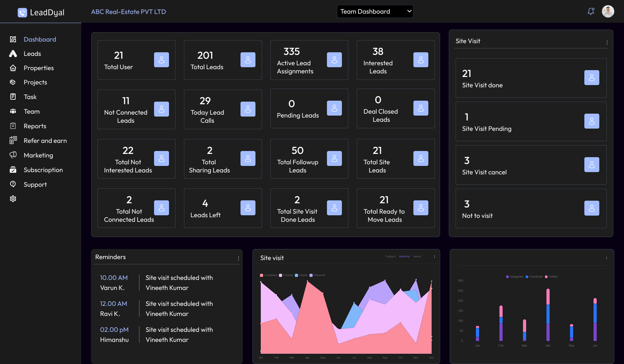Click the Marketing megaphone icon

[x=13, y=155]
